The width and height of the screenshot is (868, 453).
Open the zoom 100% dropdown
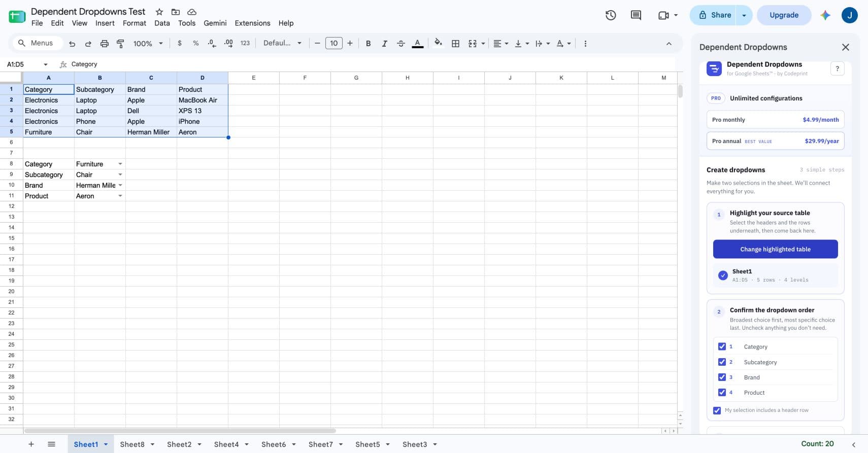click(148, 44)
